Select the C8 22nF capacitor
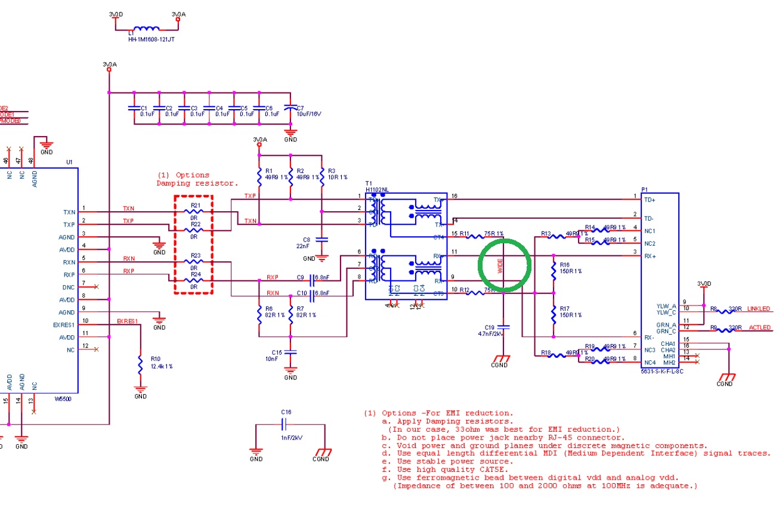 click(x=322, y=239)
